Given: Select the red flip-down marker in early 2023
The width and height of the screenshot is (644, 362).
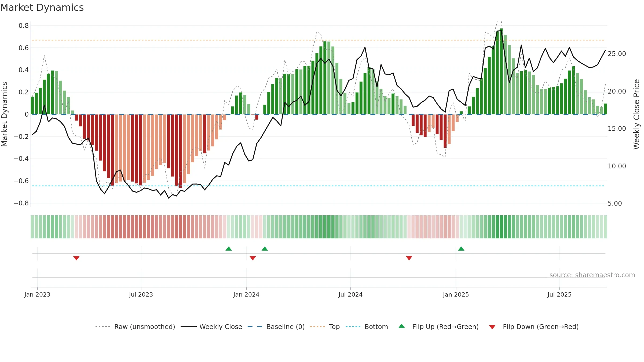Looking at the screenshot, I should pos(76,258).
